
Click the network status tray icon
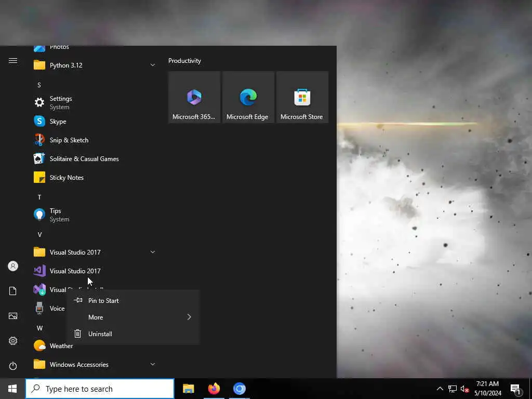click(x=453, y=389)
